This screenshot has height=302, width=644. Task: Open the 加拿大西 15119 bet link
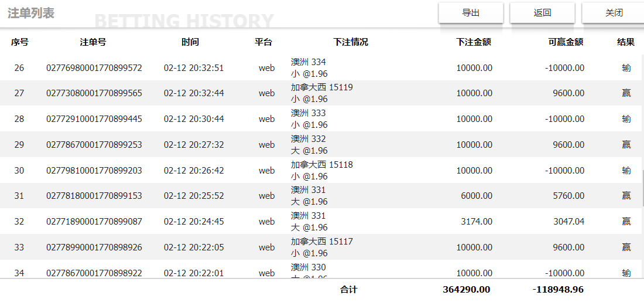[322, 87]
